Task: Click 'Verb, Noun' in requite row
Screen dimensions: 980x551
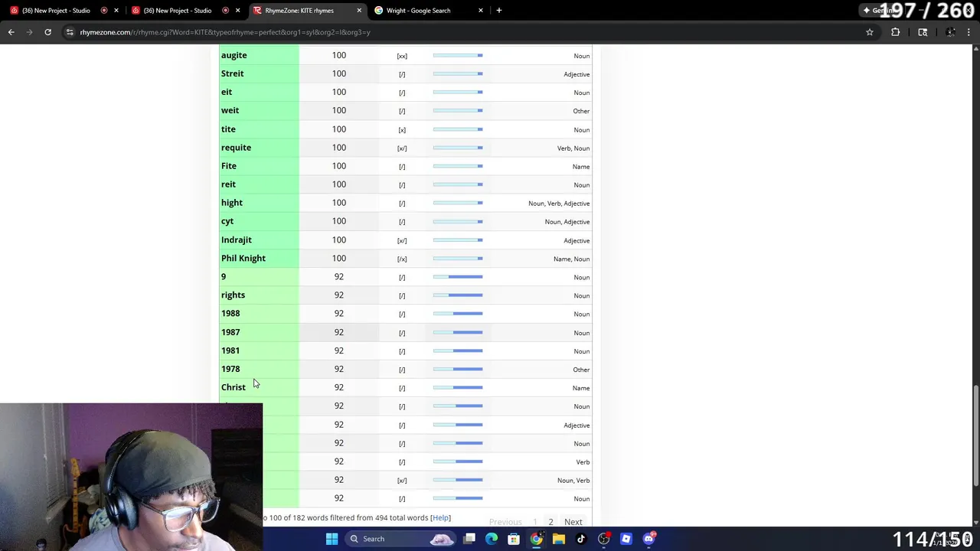Action: click(x=573, y=148)
